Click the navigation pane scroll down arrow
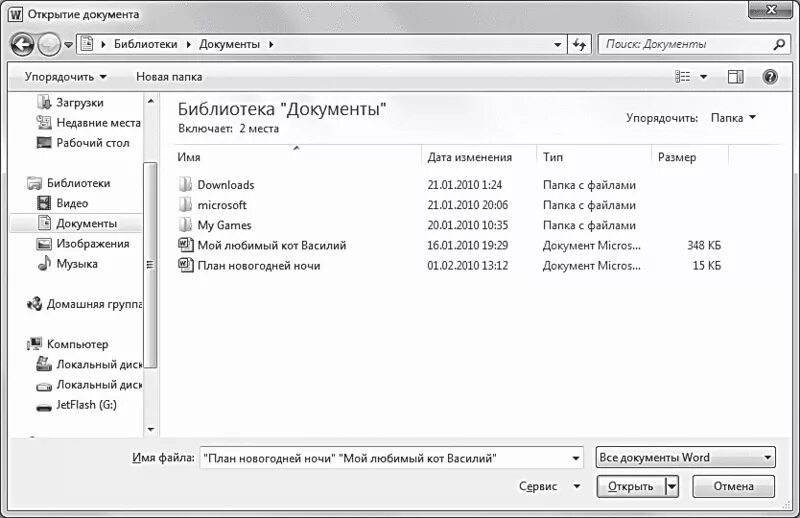The height and width of the screenshot is (518, 800). click(x=151, y=429)
